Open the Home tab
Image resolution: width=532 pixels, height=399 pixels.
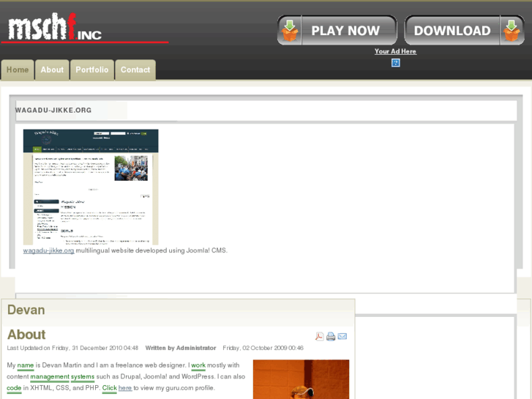click(18, 70)
